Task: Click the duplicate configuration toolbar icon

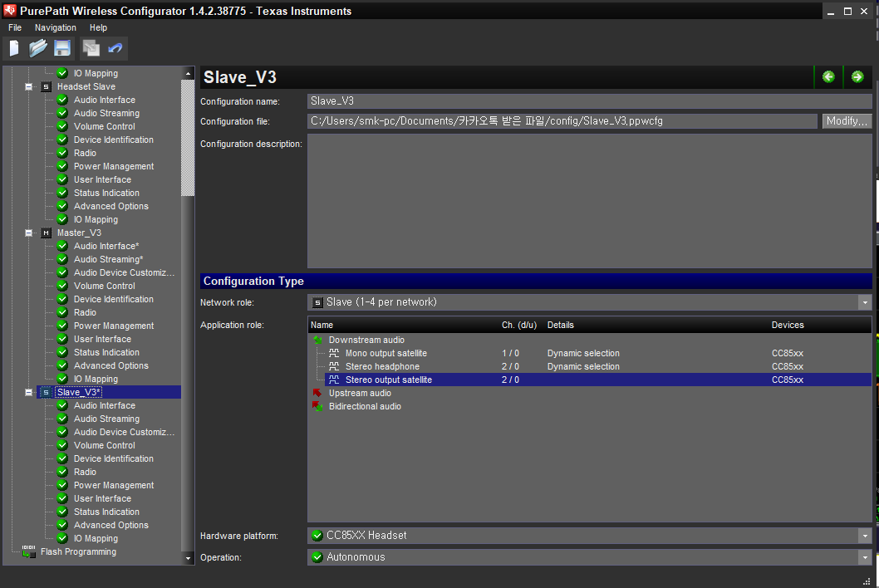Action: pyautogui.click(x=91, y=49)
